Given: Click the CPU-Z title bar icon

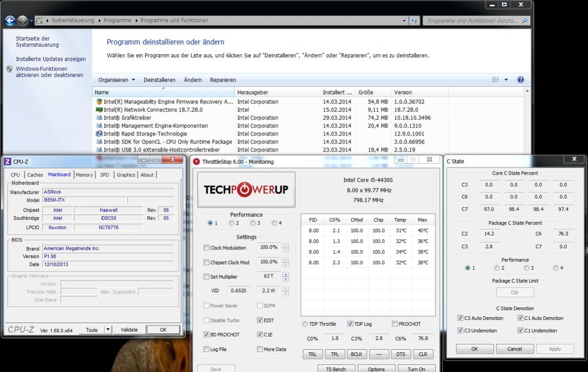Looking at the screenshot, I should (8, 162).
